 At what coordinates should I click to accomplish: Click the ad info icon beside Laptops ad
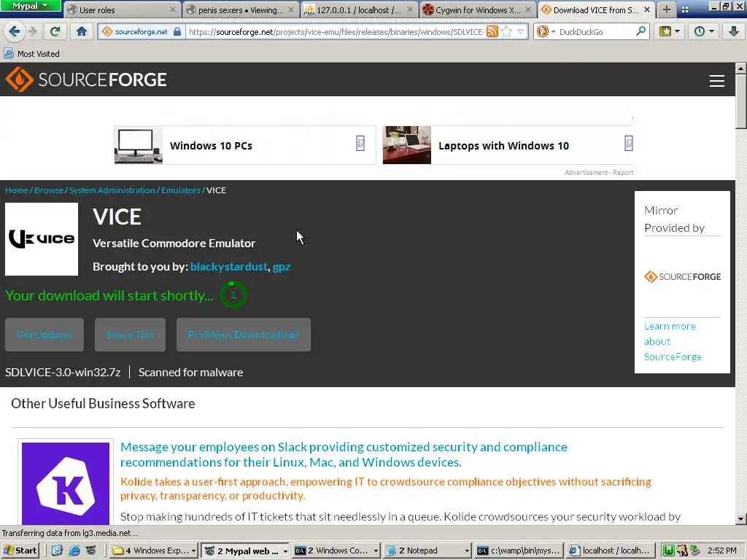coord(629,144)
